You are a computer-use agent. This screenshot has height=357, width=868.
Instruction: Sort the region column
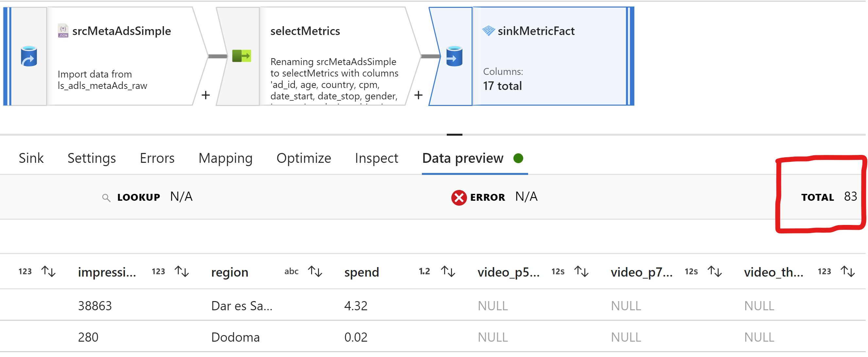click(315, 272)
